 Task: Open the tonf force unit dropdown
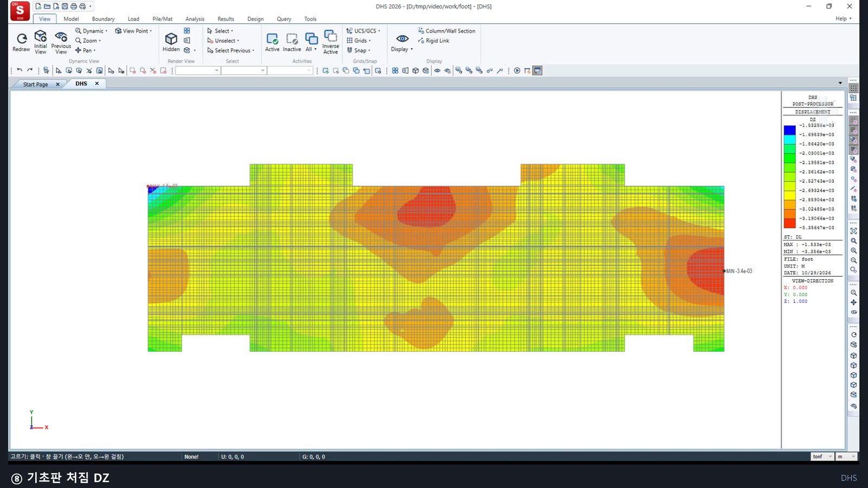point(822,457)
